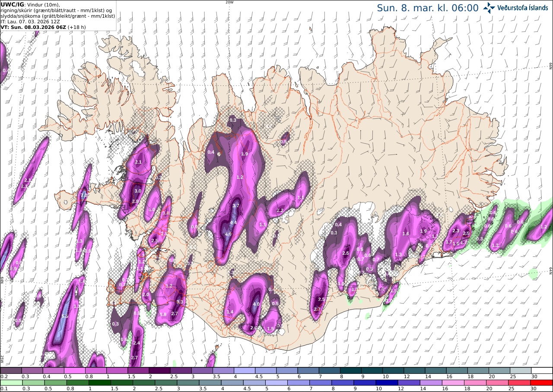Click the 'Veðurstofa Íslands' logo text
This screenshot has width=553, height=392.
(x=523, y=8)
